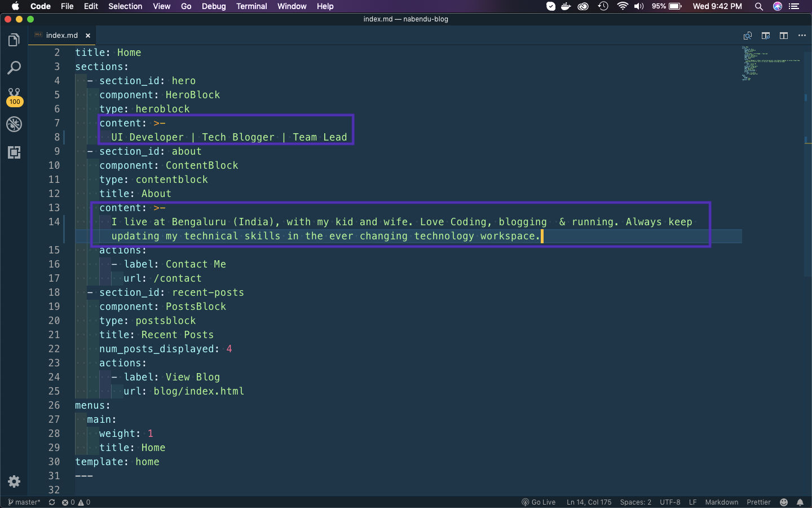Open the master* branch picker
Screen dimensions: 812x508
pyautogui.click(x=24, y=502)
